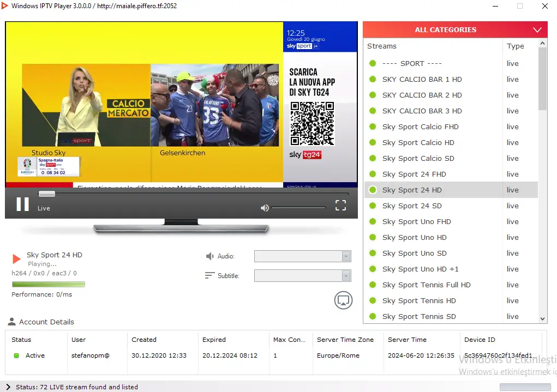557x392 pixels.
Task: Click the codec info h264 / 0x0 / eac3
Action: 44,273
